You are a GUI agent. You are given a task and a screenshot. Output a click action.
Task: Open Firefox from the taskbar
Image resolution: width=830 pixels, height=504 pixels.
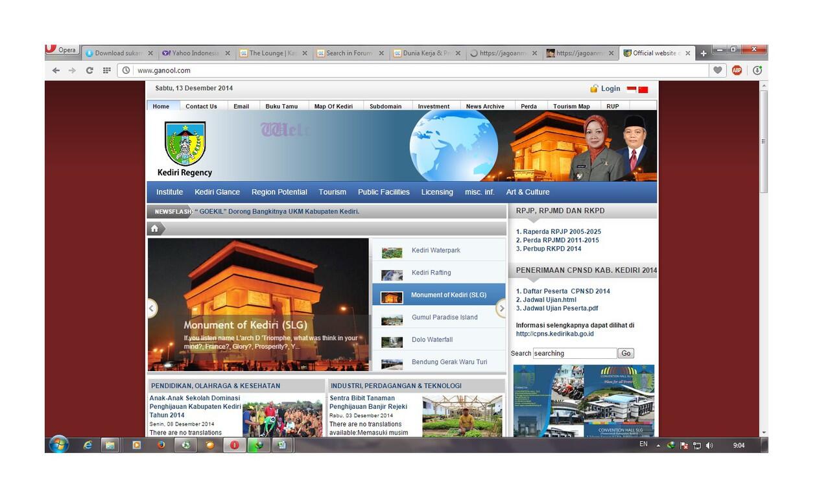click(161, 445)
